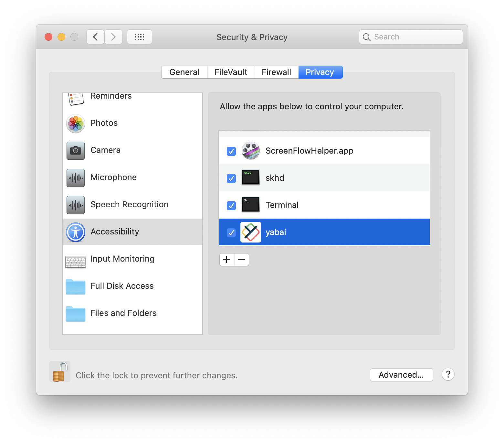Uncheck the skhd checkbox
The height and width of the screenshot is (443, 504).
231,178
